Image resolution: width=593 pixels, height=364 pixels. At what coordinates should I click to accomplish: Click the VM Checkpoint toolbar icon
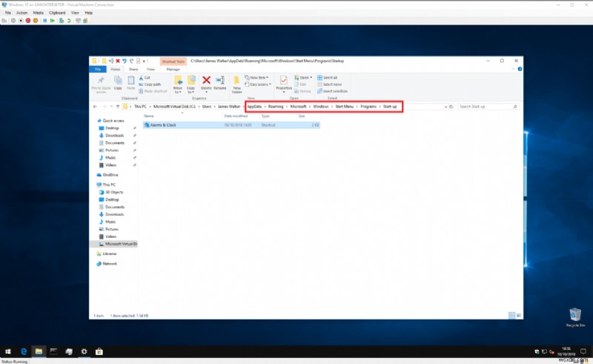[62, 21]
